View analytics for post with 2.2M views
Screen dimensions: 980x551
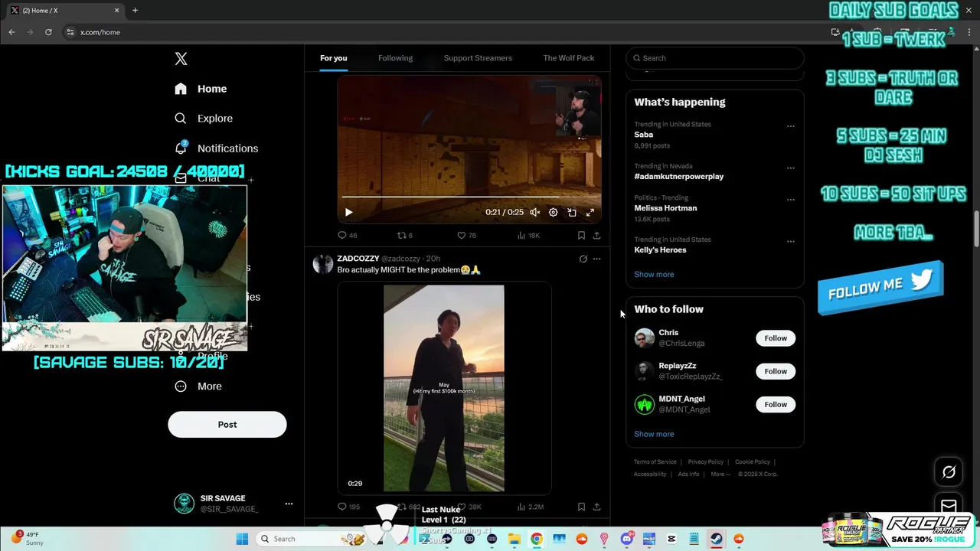click(x=530, y=507)
